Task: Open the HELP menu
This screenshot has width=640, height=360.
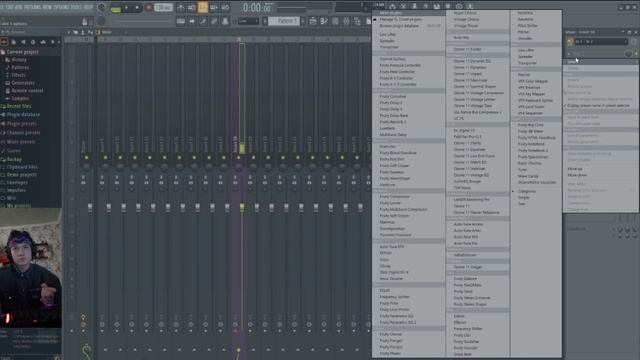Action: (89, 7)
